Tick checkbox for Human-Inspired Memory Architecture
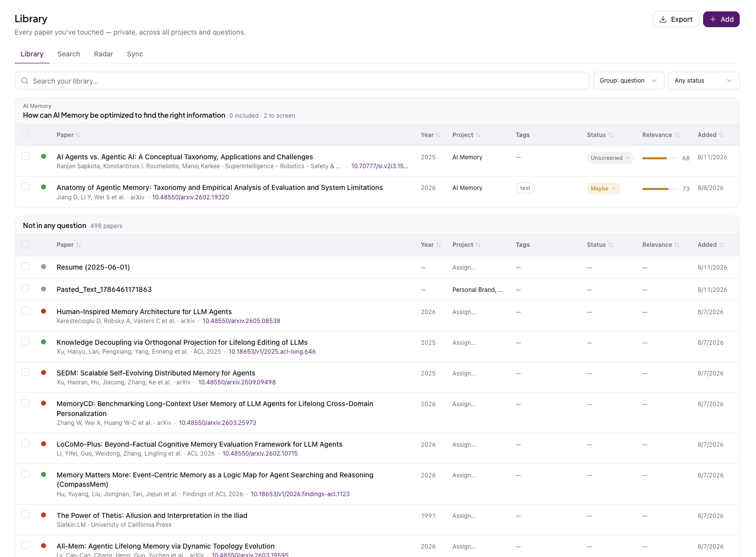Screen dimensions: 756x557 [25, 311]
